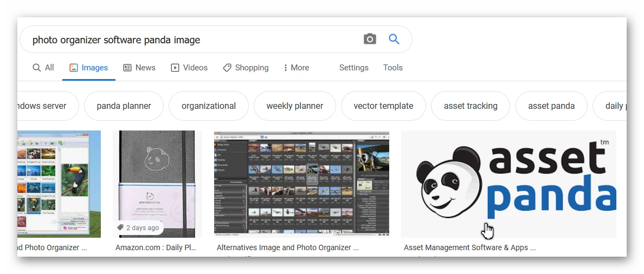644x274 pixels.
Task: Select the Images tab
Action: coord(89,68)
